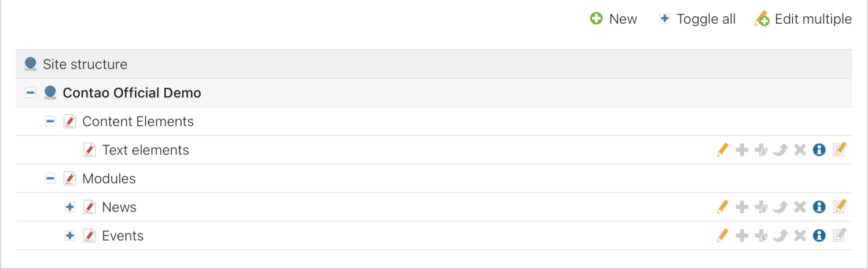Click the copy plus icon for Events
This screenshot has width=868, height=269.
742,235
